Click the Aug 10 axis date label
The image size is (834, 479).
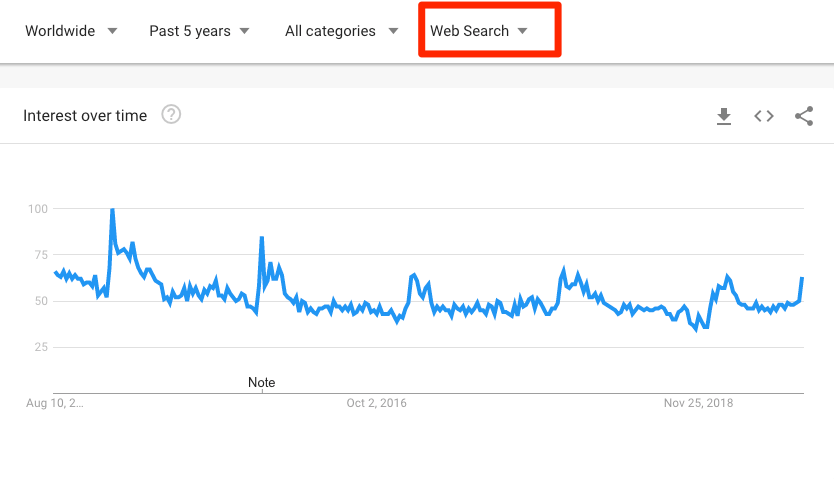point(55,403)
